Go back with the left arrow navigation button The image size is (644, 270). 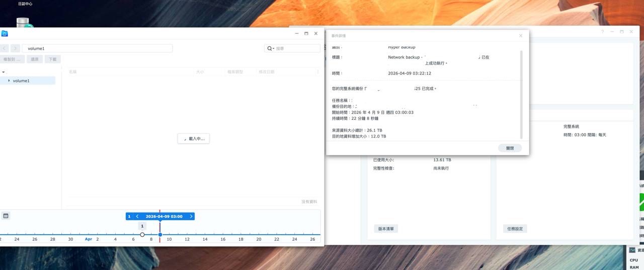(5, 48)
